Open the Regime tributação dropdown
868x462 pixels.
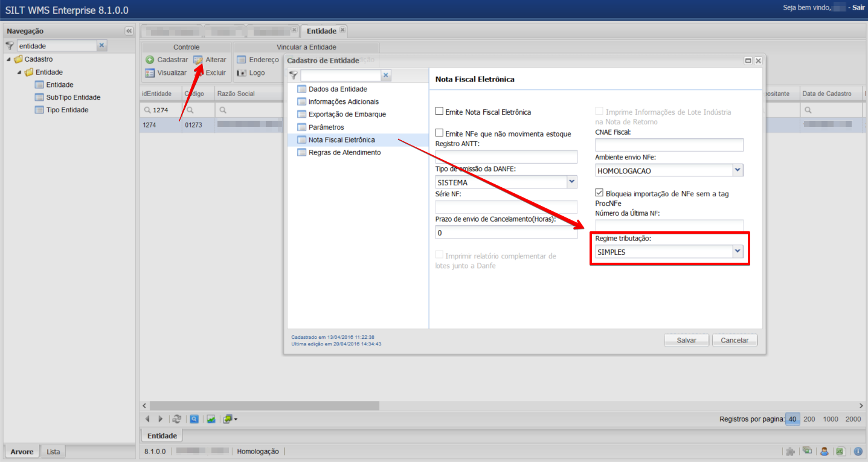[737, 252]
